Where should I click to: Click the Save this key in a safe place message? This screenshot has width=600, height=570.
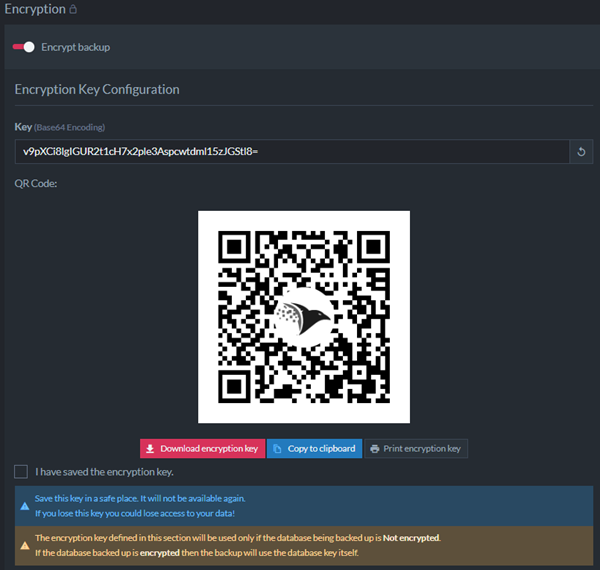coord(140,498)
